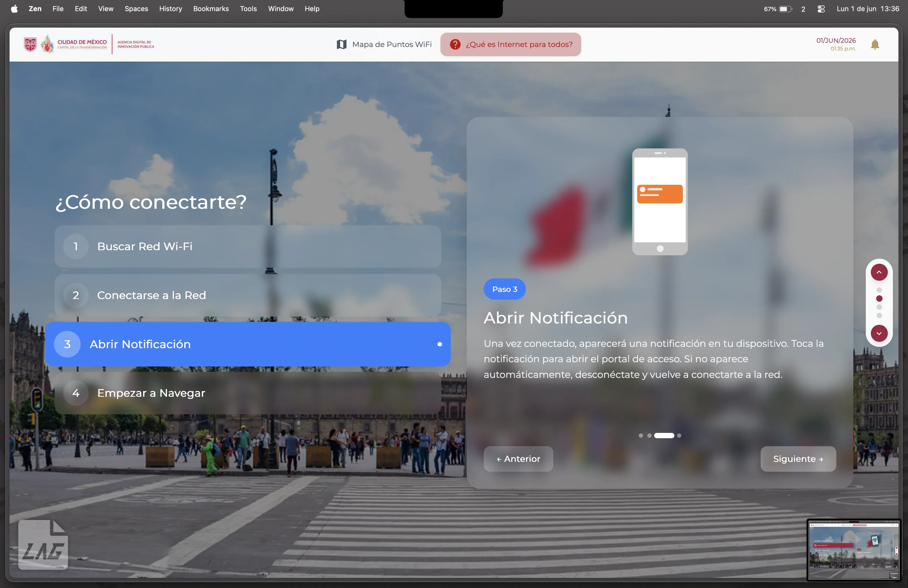
Task: Open the History menu
Action: [x=171, y=9]
